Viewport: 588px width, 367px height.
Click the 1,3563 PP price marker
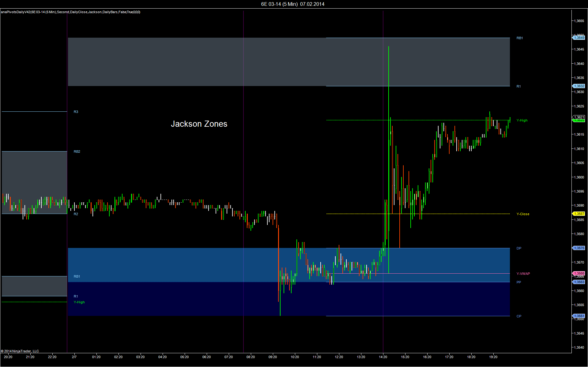pos(579,282)
